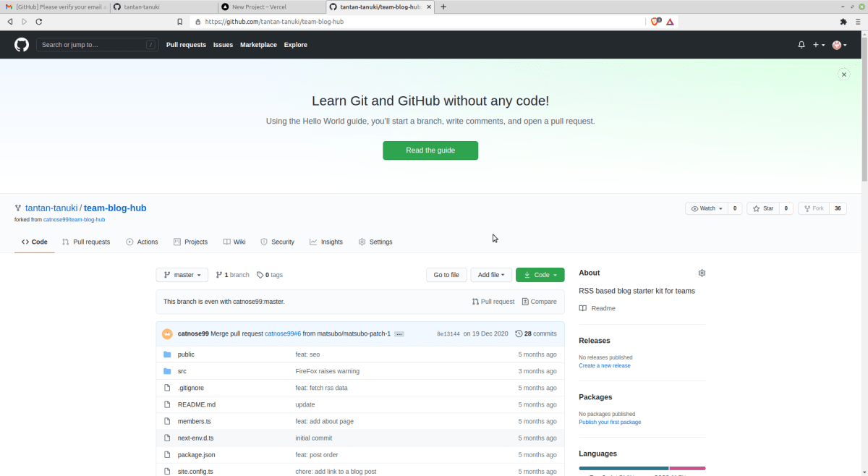Dismiss the Learn Git banner
Viewport: 868px width, 476px height.
pyautogui.click(x=843, y=75)
